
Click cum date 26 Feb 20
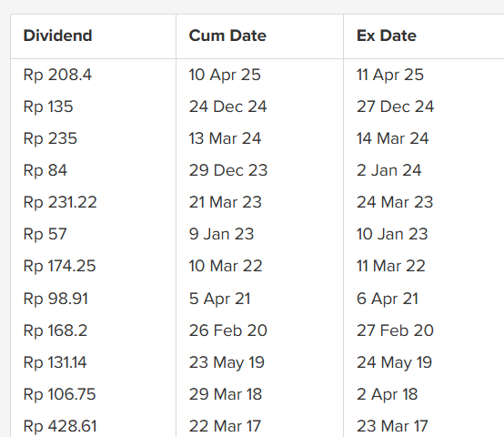tap(228, 330)
